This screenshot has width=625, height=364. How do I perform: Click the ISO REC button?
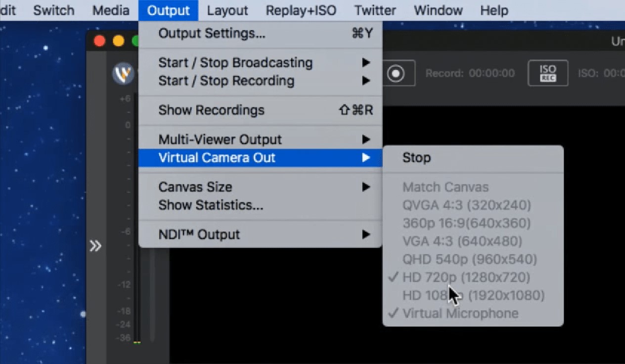pos(548,73)
